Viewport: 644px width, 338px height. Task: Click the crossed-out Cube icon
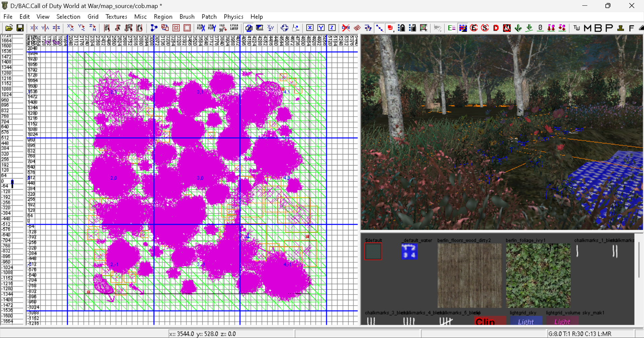(346, 28)
